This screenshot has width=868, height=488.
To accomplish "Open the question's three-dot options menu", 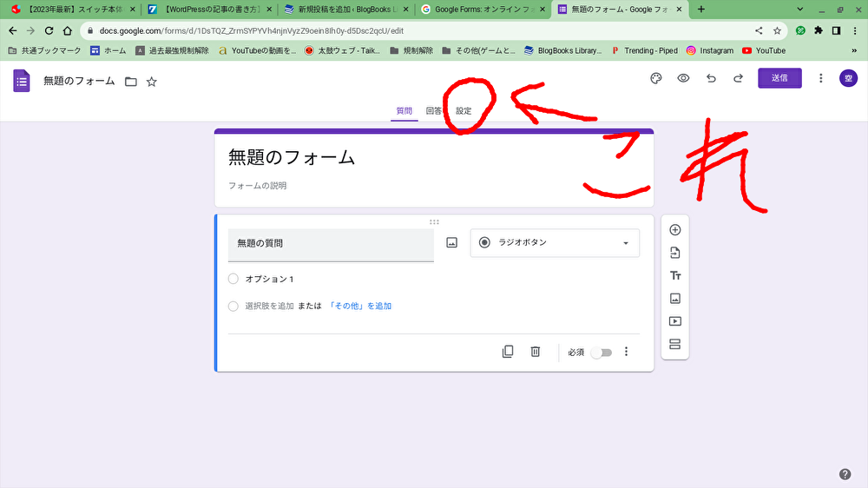I will (x=626, y=352).
